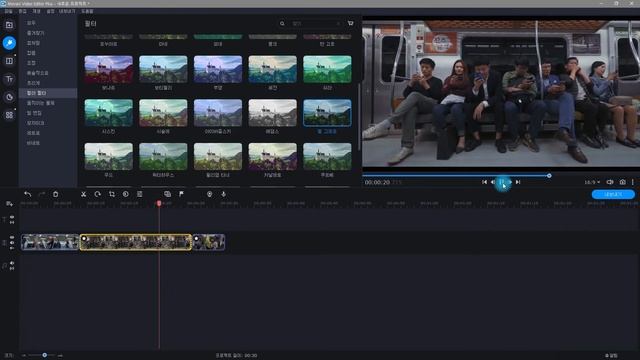Click the Undo arrow in timeline toolbar
Image resolution: width=640 pixels, height=360 pixels.
(27, 194)
